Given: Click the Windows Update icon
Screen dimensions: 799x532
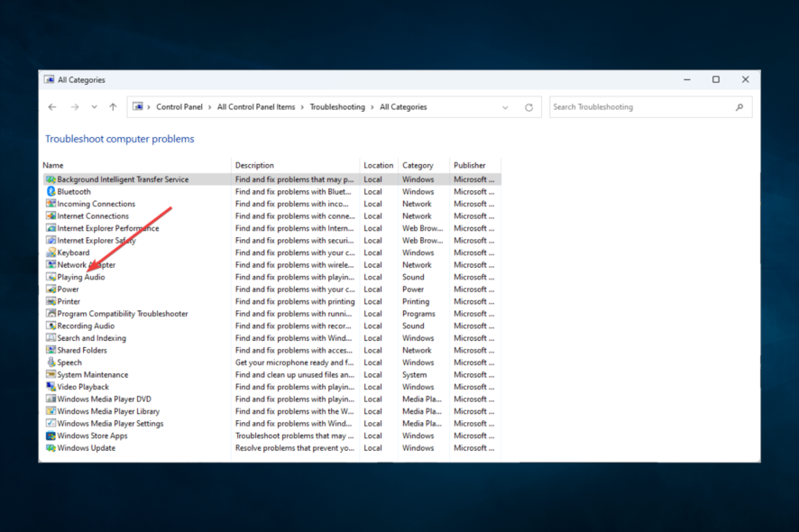Looking at the screenshot, I should coord(51,448).
